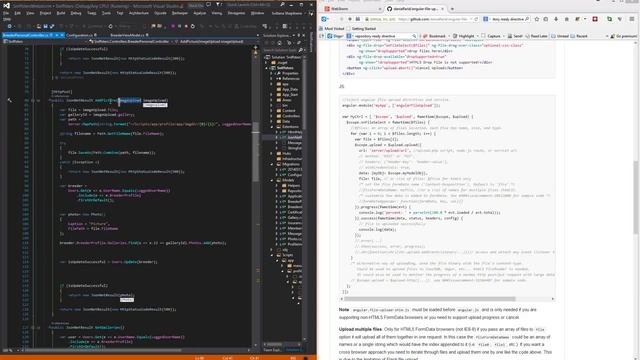Click the browser page vertical scrollbar thumb

pyautogui.click(x=635, y=198)
